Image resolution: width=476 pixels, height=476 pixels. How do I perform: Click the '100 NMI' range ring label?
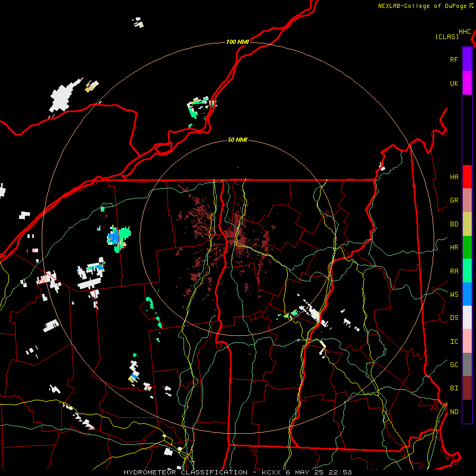[237, 42]
